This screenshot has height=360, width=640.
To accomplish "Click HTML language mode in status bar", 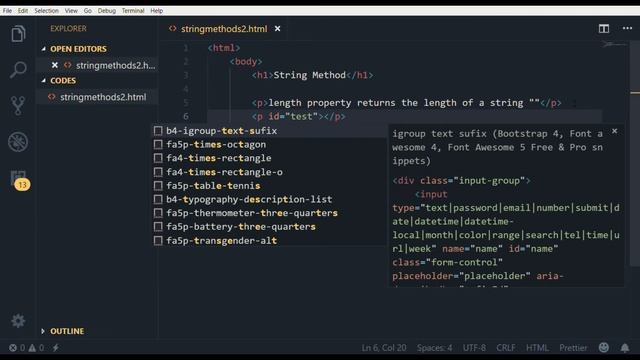I will coord(537,348).
